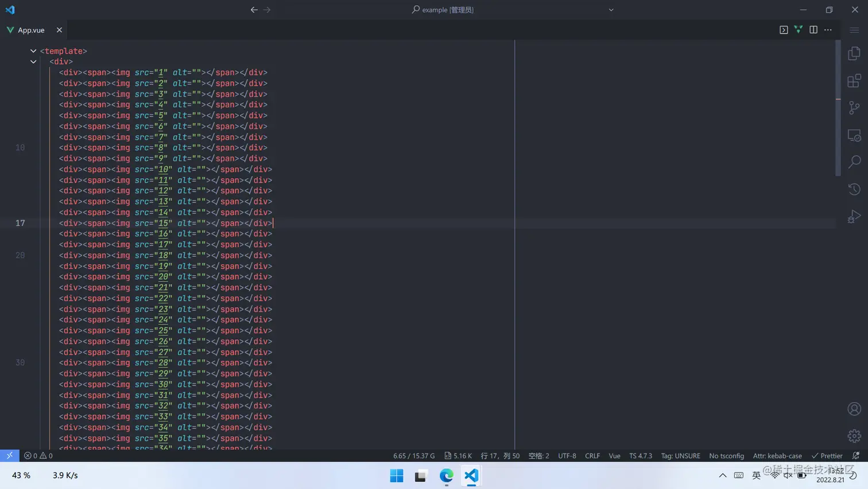This screenshot has width=868, height=489.
Task: Open the Accounts menu icon
Action: tap(854, 409)
